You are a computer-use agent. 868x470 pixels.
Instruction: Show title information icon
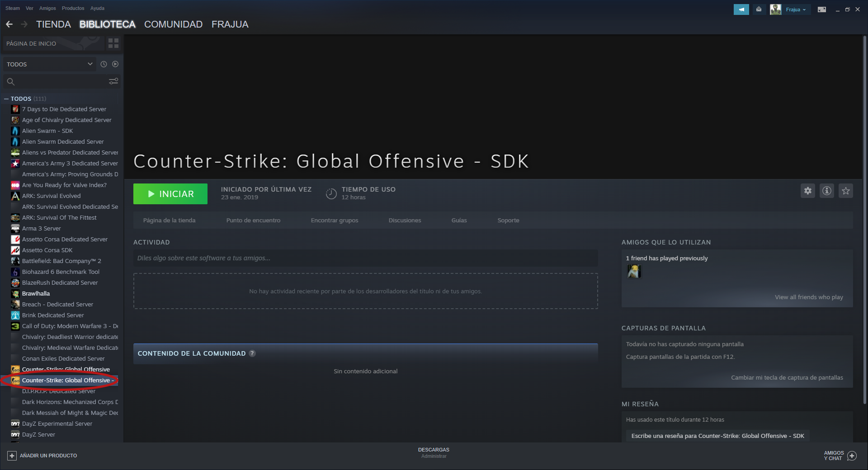point(827,191)
